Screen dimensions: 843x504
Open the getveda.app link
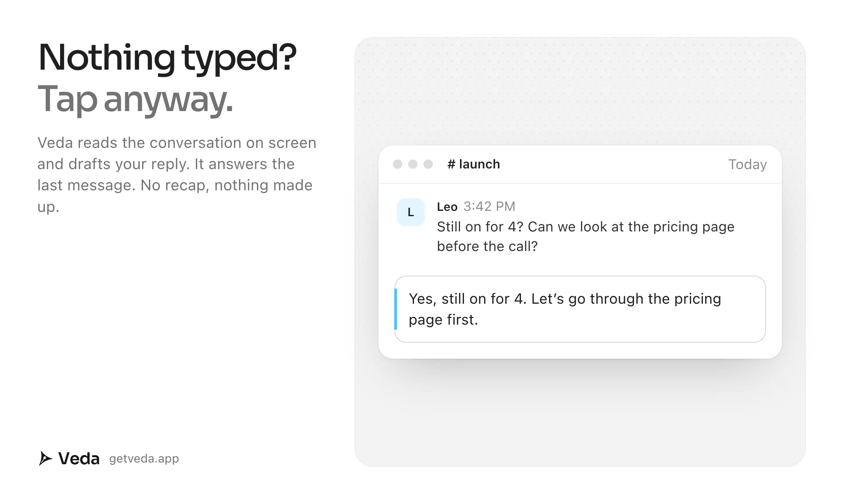pos(144,459)
